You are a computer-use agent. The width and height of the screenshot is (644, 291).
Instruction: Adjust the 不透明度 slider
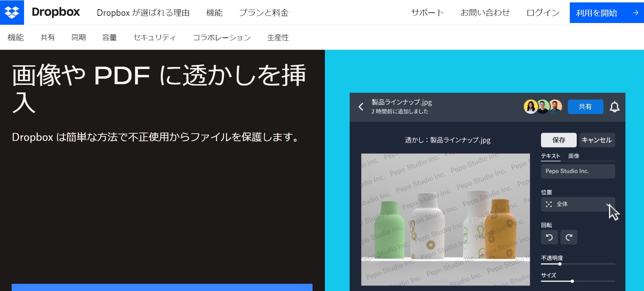coord(578,264)
